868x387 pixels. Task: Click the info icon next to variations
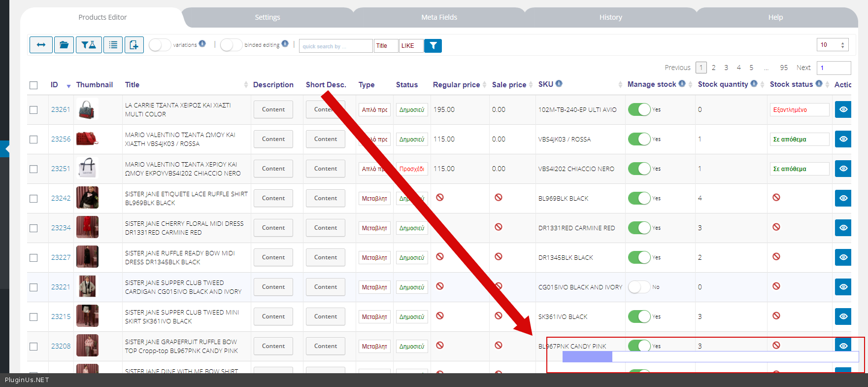click(202, 44)
